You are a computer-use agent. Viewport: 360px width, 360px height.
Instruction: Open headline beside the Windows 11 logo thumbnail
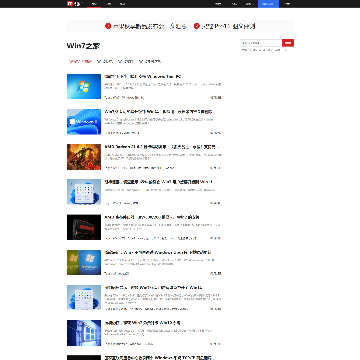click(158, 112)
